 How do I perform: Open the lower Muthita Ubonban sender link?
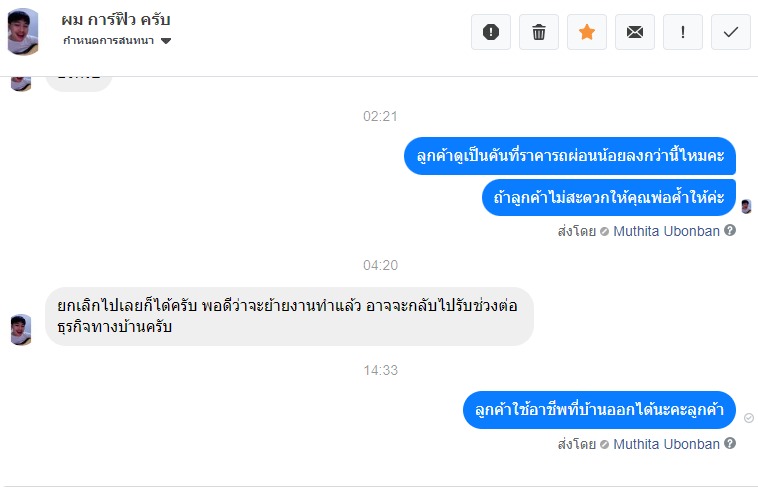coord(666,444)
